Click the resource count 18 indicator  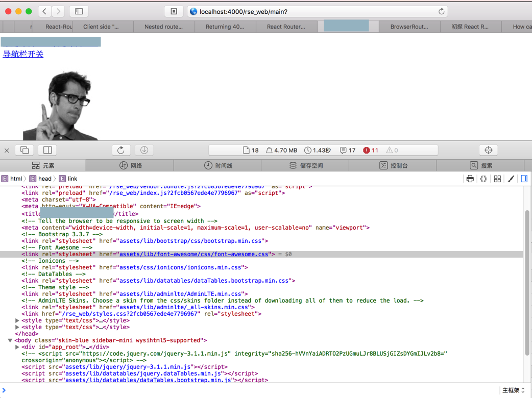pos(251,150)
